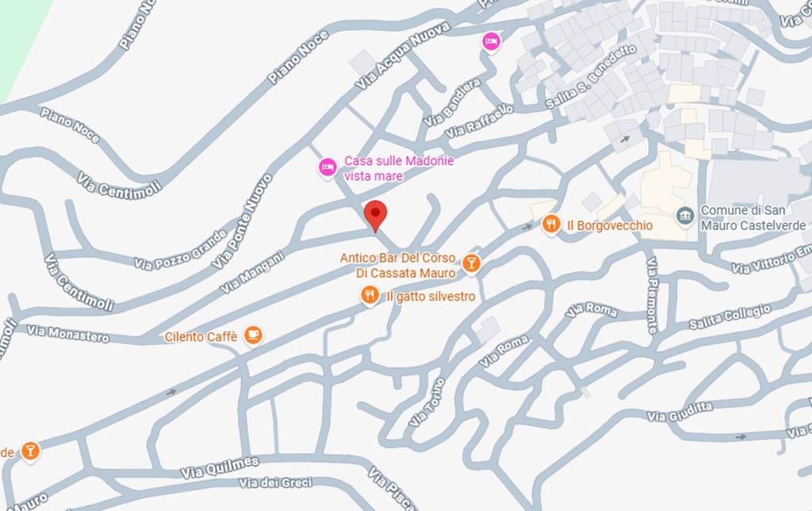Image resolution: width=812 pixels, height=511 pixels.
Task: Select the Cilento Caffè text label
Action: coord(201,337)
